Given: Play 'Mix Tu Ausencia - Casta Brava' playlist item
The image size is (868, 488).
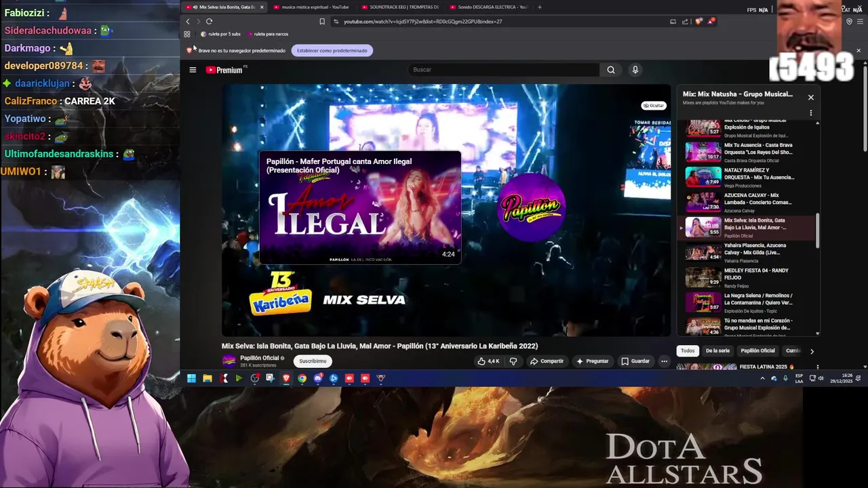Looking at the screenshot, I should [746, 152].
